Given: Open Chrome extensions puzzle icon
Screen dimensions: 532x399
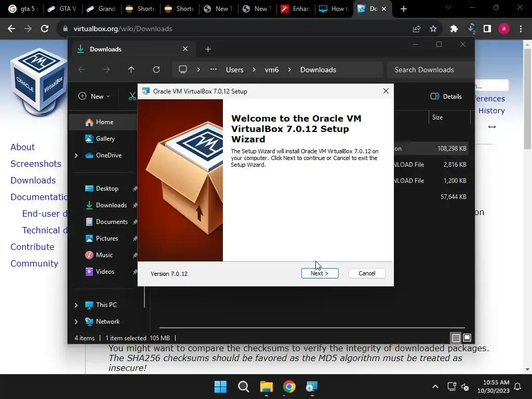Looking at the screenshot, I should tap(454, 29).
